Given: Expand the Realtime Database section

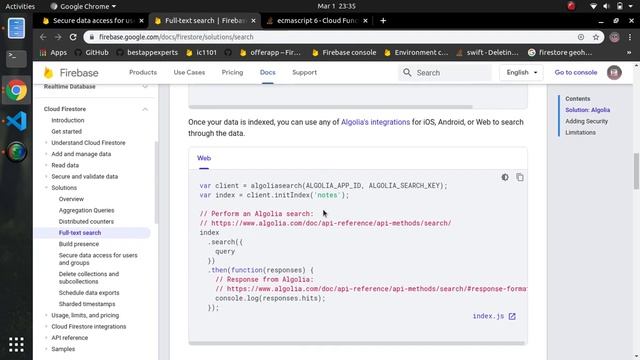Looking at the screenshot, I should [x=144, y=87].
